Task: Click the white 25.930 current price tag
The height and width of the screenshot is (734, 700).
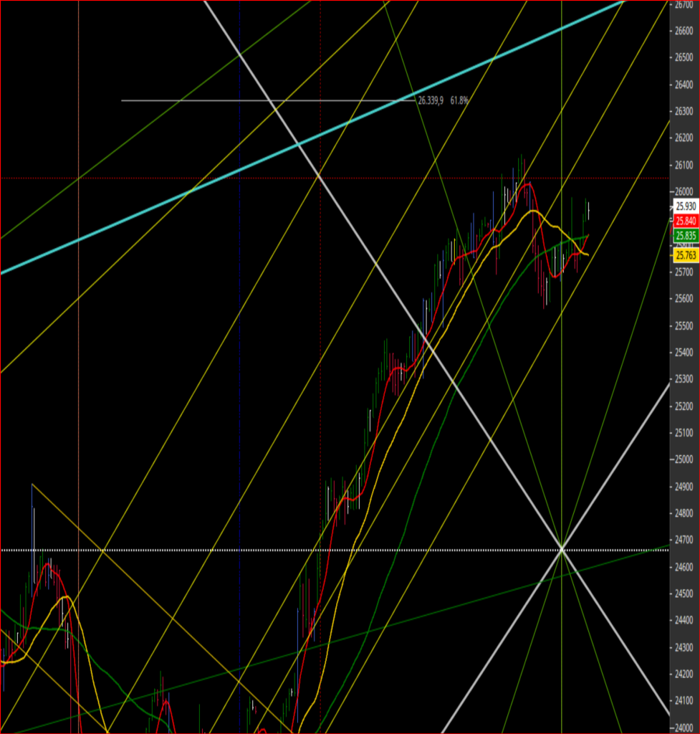Action: click(686, 206)
